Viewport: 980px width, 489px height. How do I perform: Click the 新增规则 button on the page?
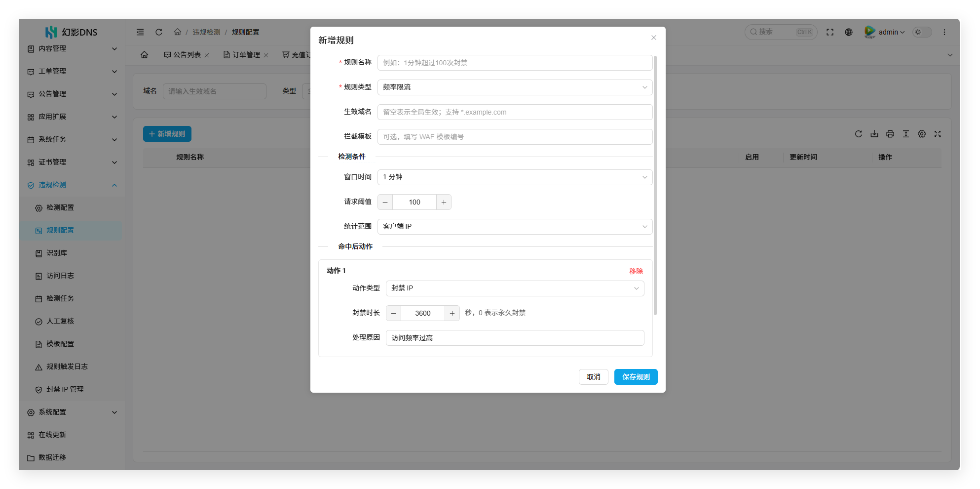[167, 134]
